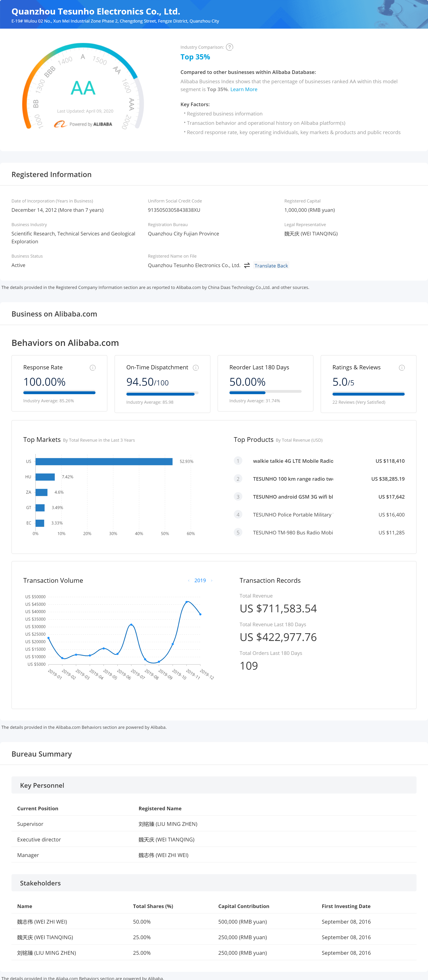Click the Stakeholders section header
Viewport: 428px width, 980px height.
pyautogui.click(x=214, y=883)
